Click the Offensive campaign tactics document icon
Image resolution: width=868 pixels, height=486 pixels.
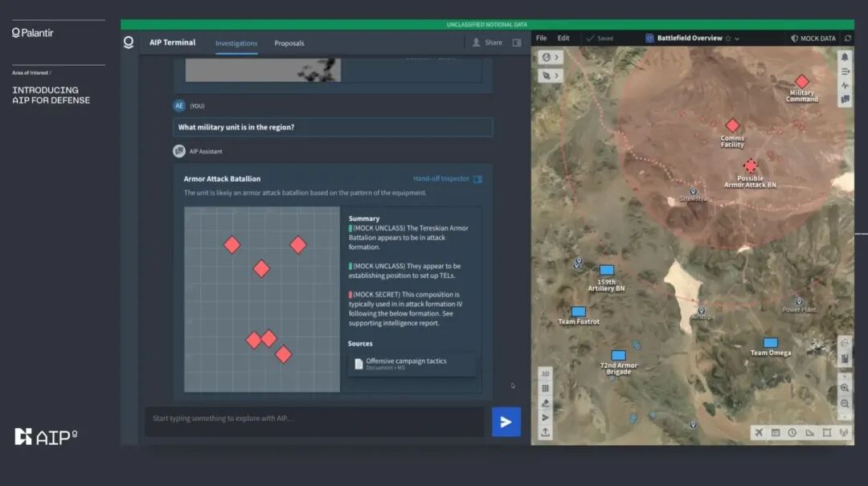(x=358, y=364)
